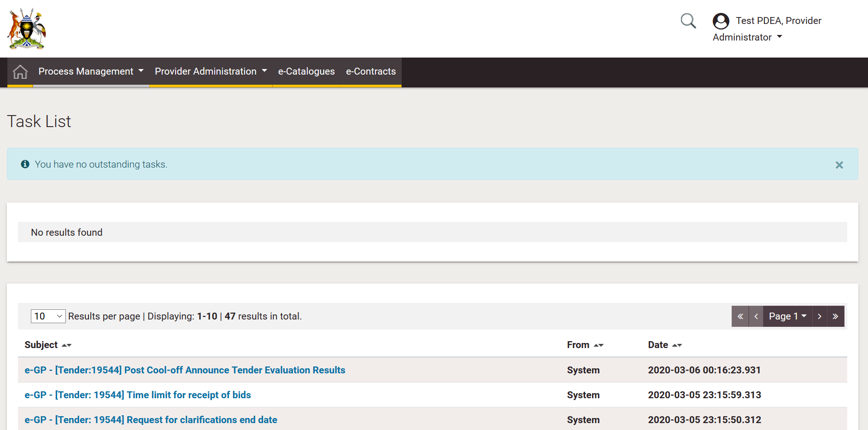Image resolution: width=868 pixels, height=430 pixels.
Task: Go to the first page of results
Action: tap(740, 316)
